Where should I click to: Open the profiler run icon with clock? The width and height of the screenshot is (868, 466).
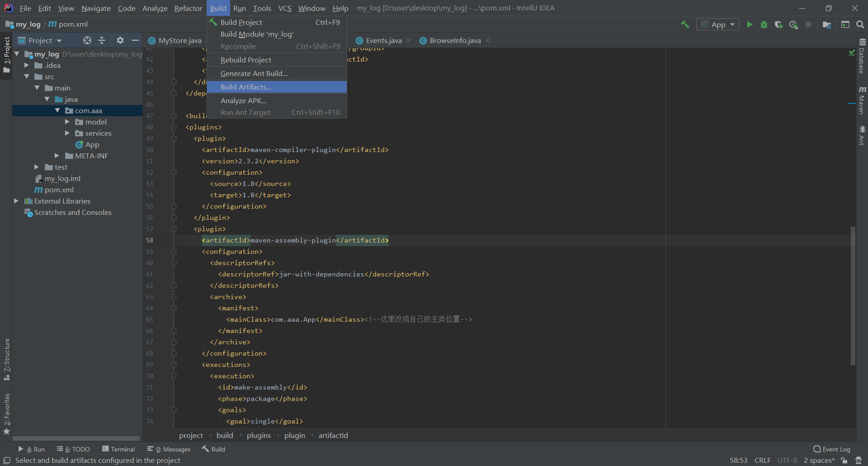[793, 24]
